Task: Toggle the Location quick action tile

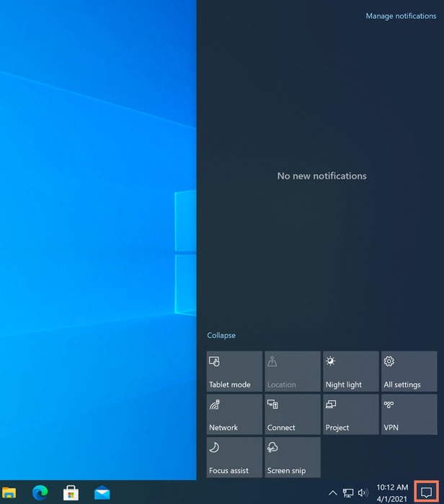Action: [293, 372]
